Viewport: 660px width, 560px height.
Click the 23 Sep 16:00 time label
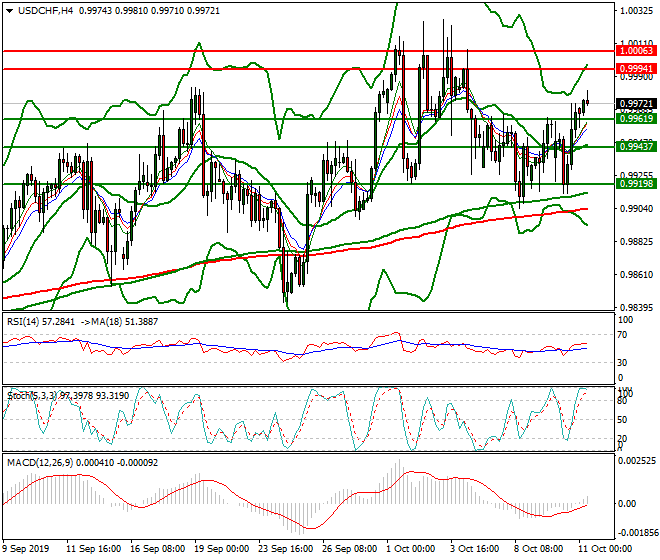(285, 549)
